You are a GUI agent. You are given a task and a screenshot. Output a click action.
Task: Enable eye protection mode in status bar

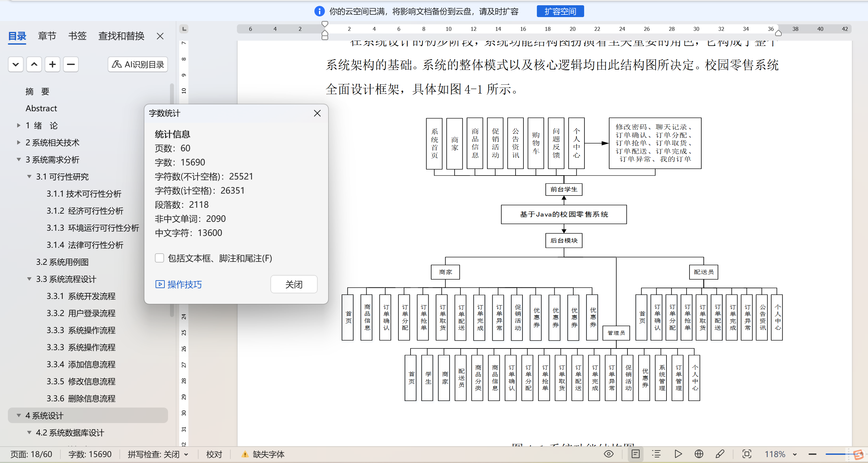(x=608, y=454)
